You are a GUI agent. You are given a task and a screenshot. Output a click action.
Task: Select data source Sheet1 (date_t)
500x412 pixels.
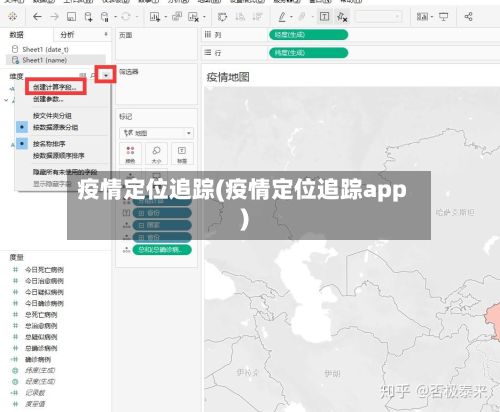click(x=45, y=49)
